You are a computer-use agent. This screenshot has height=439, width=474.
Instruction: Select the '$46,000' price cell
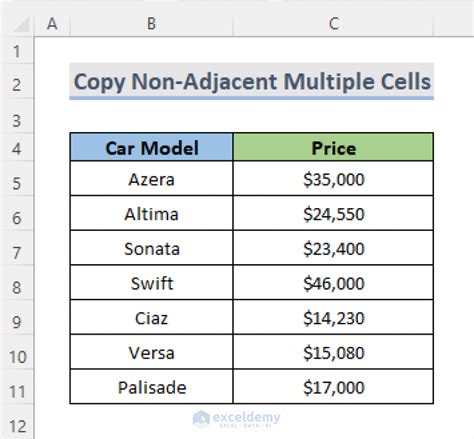[x=333, y=283]
